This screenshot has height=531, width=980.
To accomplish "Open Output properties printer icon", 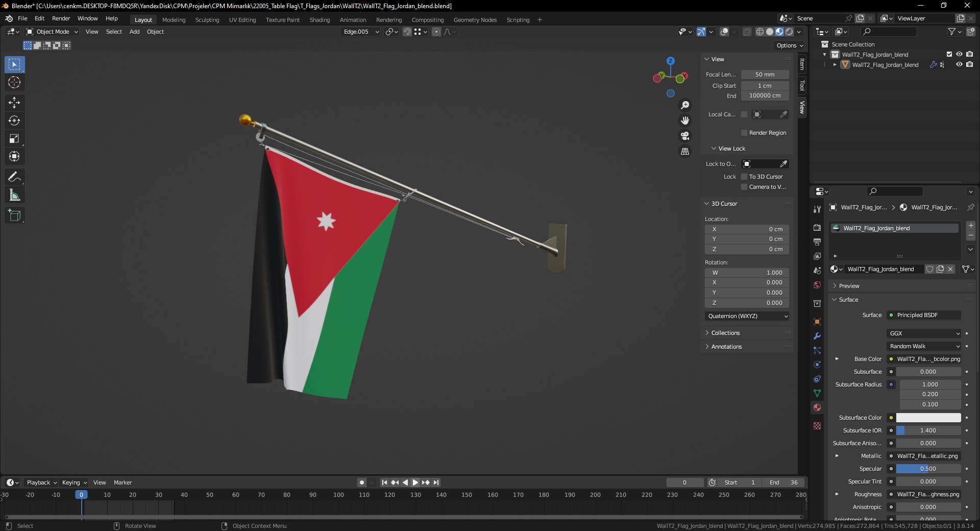I will [817, 242].
